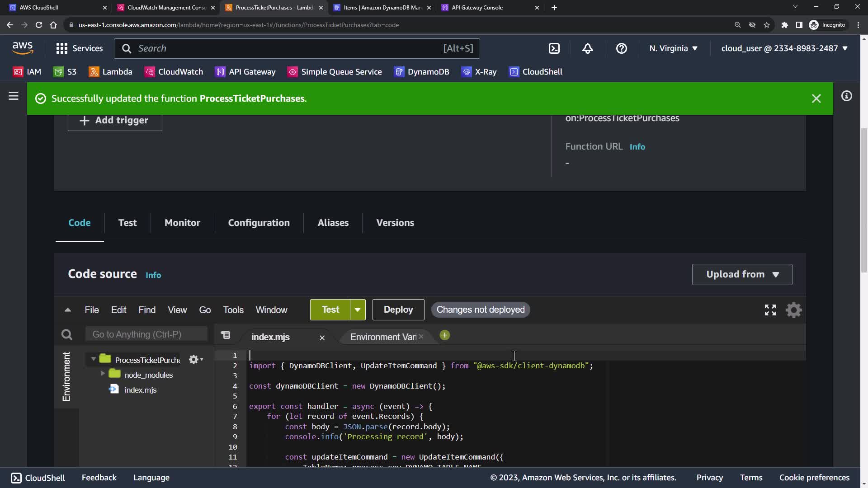868x488 pixels.
Task: Toggle the left navigation hamburger menu
Action: (x=14, y=96)
